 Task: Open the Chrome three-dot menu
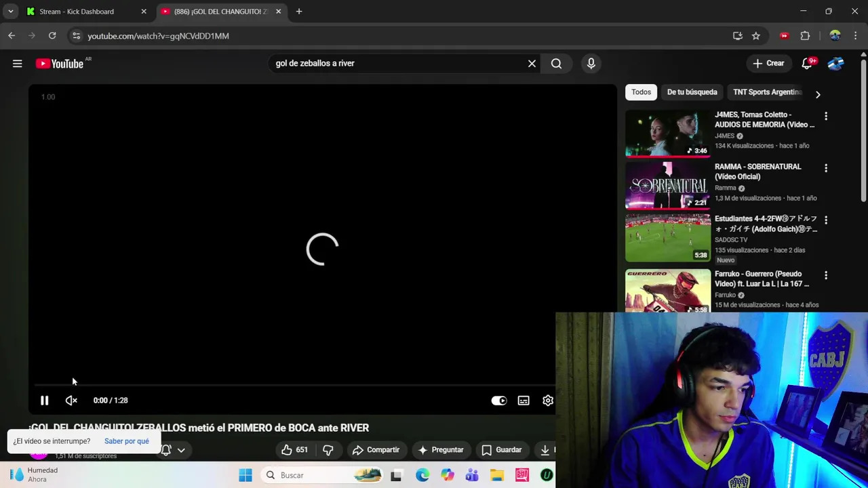click(855, 36)
